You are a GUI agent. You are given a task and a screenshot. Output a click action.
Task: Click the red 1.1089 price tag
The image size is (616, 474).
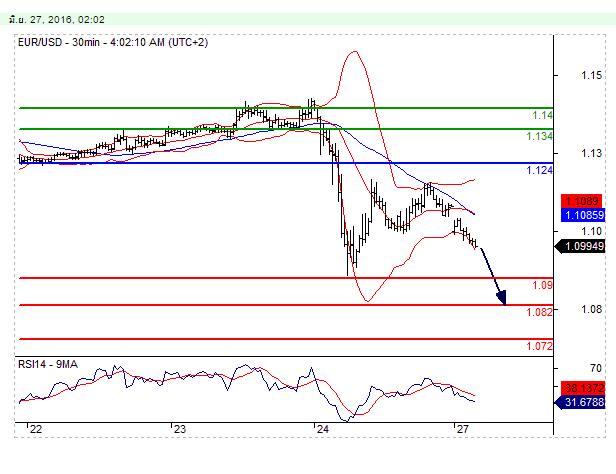tap(582, 201)
